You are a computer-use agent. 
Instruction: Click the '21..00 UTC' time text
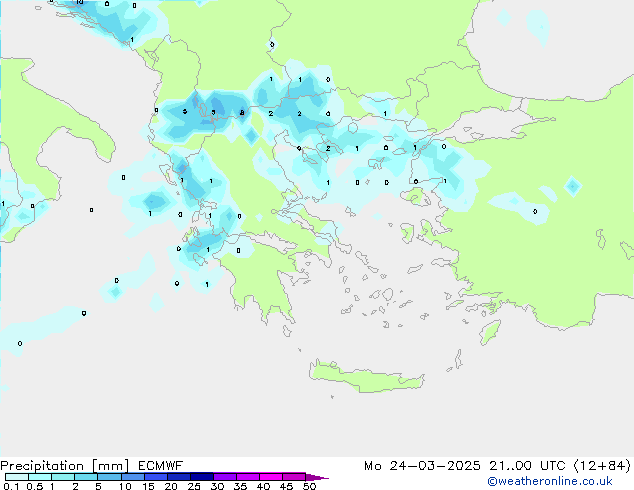tap(527, 466)
